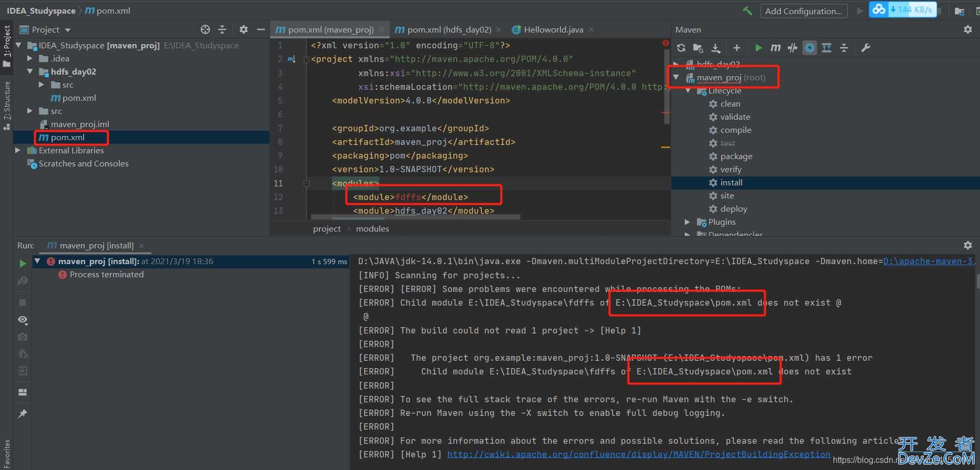Viewport: 980px width, 470px height.
Task: Expand External Libraries node
Action: (18, 150)
